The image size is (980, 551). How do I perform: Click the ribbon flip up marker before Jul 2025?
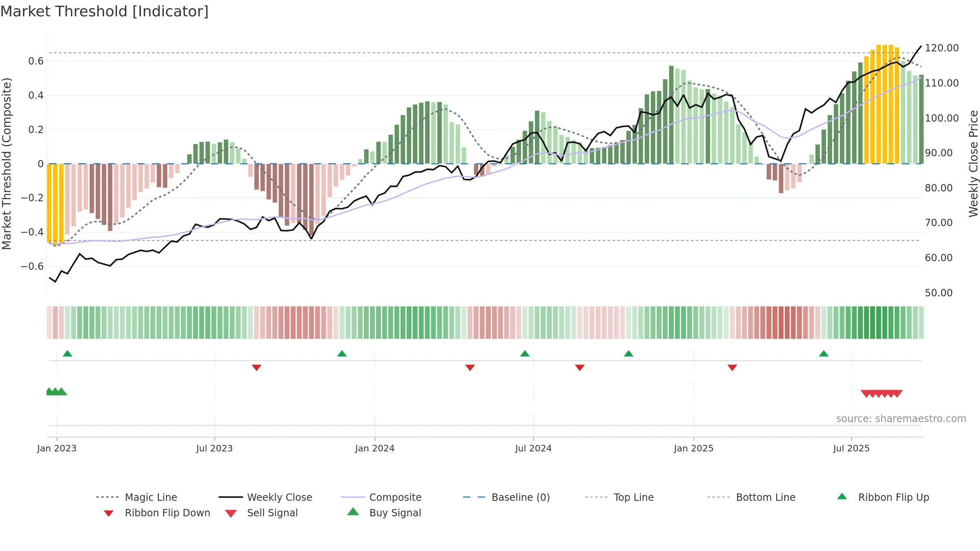click(824, 353)
